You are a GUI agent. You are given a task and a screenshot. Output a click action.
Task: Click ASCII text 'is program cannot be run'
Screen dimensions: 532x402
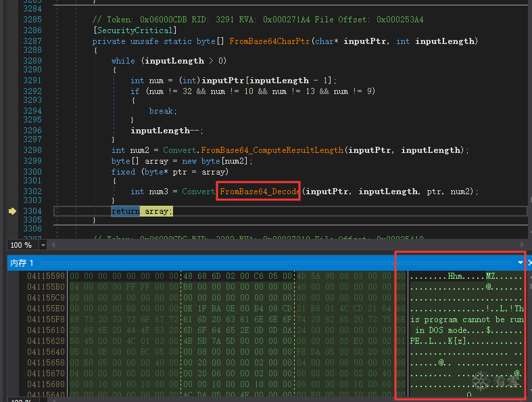[467, 319]
